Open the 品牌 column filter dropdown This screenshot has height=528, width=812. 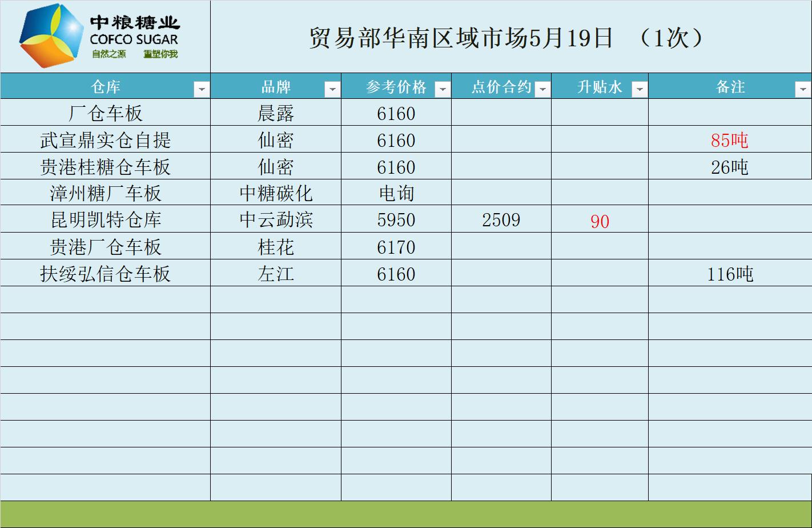pos(332,89)
